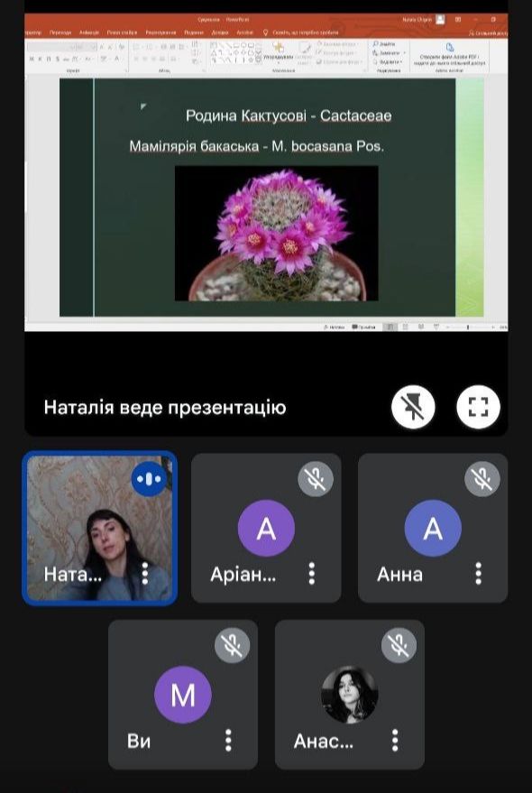Viewport: 532px width, 793px height.
Task: Select the Анімація ribbon tab
Action: 89,32
